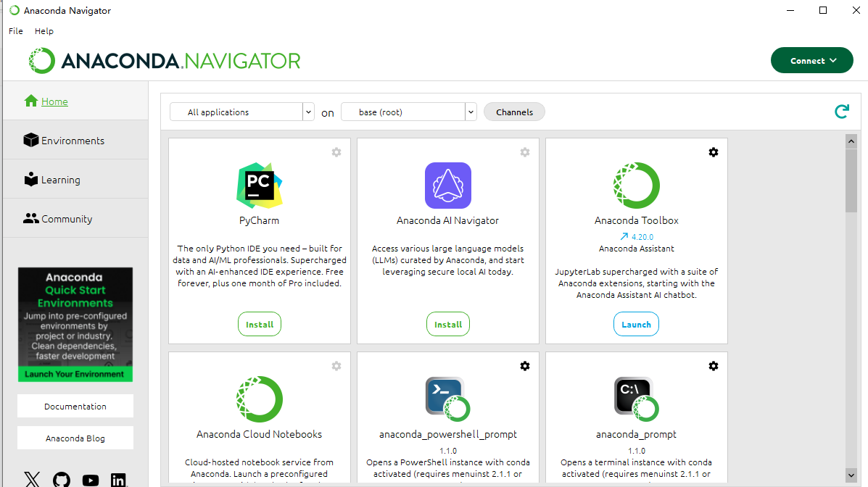Open settings gear on Anaconda Toolbox tile
This screenshot has height=487, width=868.
coord(714,152)
